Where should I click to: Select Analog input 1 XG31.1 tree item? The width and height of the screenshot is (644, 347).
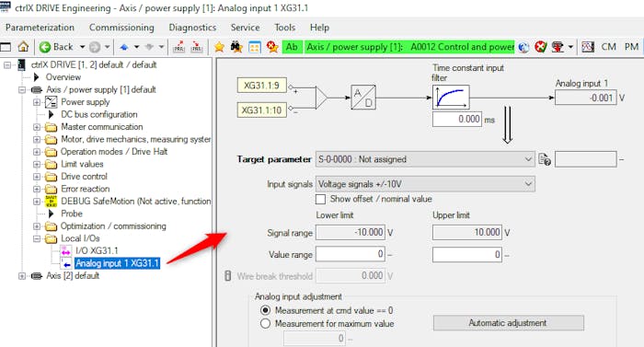click(117, 263)
